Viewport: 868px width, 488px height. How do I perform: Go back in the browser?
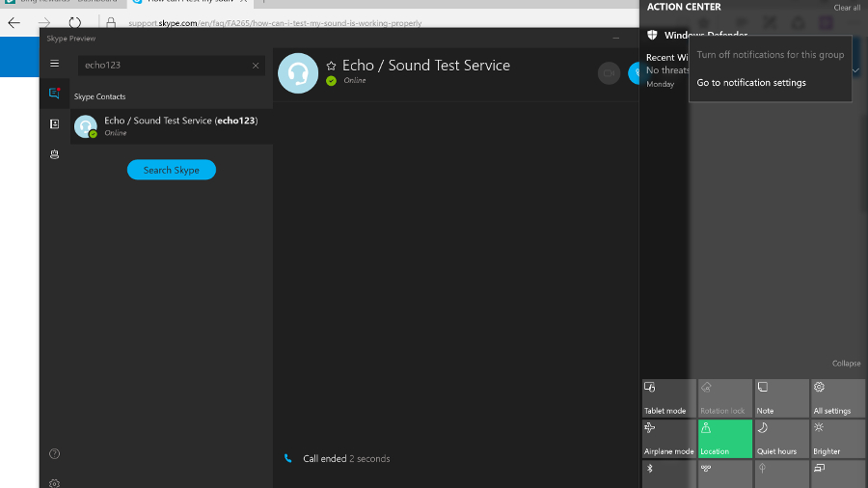click(14, 23)
